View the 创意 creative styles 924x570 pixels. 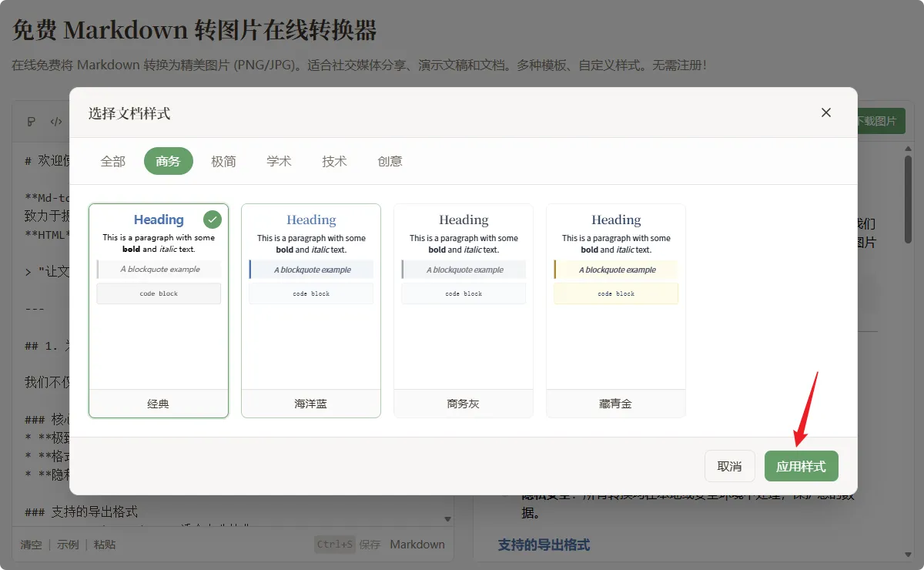pyautogui.click(x=390, y=161)
